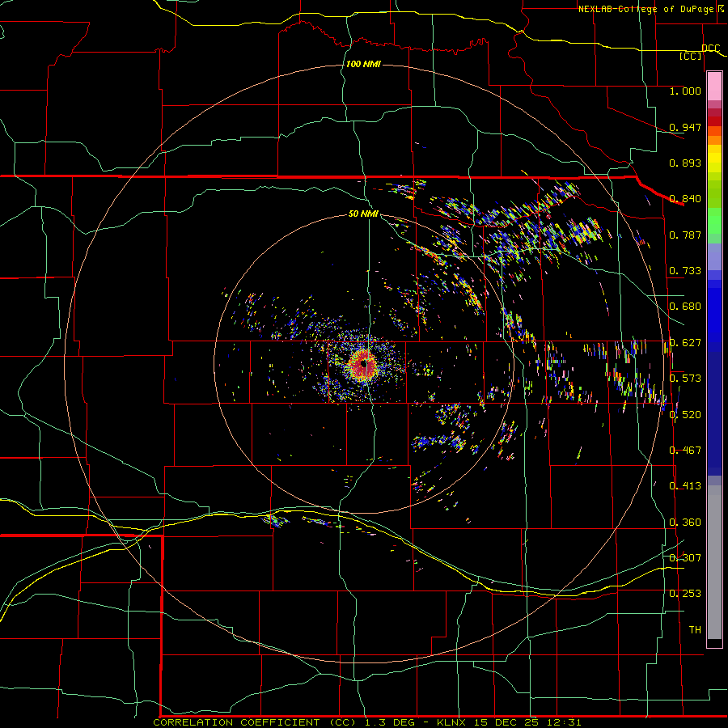Pick the pink segment of the color bar
Viewport: 728px width, 728px height.
click(714, 86)
